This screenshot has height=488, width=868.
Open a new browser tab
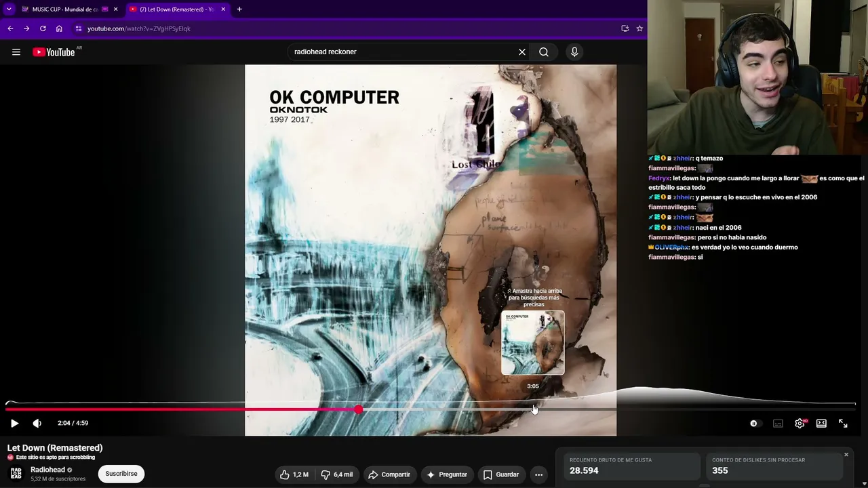click(239, 9)
